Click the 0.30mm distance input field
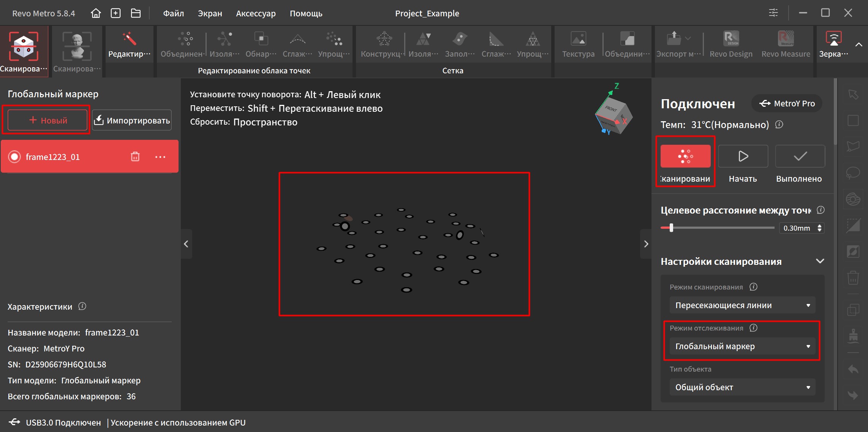Viewport: 868px width, 432px height. [x=797, y=228]
